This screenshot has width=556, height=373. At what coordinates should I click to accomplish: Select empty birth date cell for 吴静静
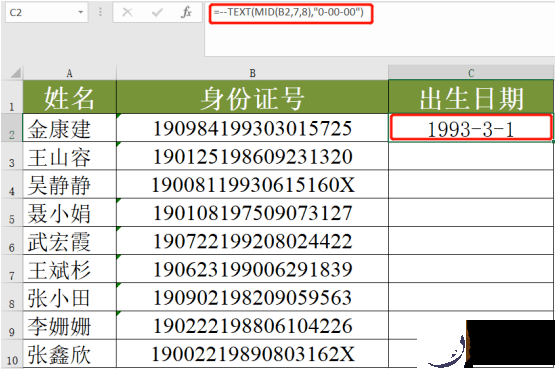tap(471, 184)
